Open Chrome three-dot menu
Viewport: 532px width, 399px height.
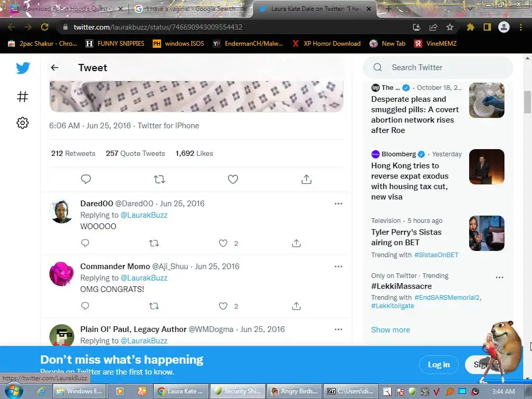coord(521,27)
